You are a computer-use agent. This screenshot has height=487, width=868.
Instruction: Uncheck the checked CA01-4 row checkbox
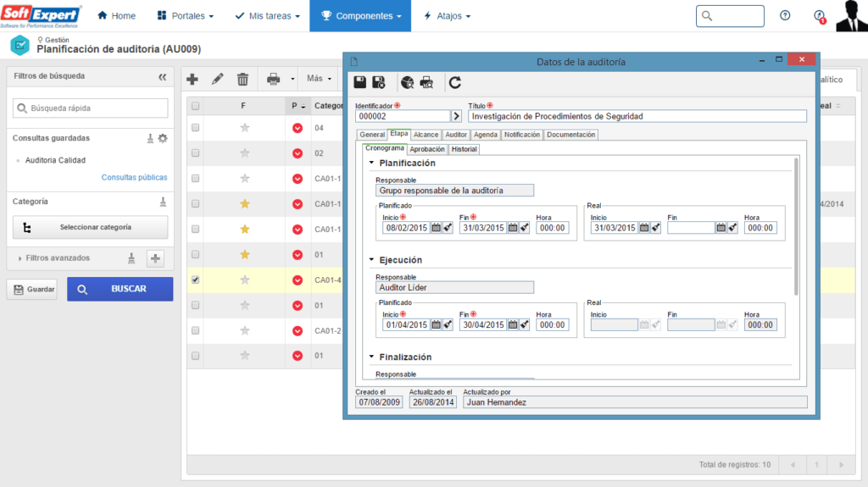(196, 279)
